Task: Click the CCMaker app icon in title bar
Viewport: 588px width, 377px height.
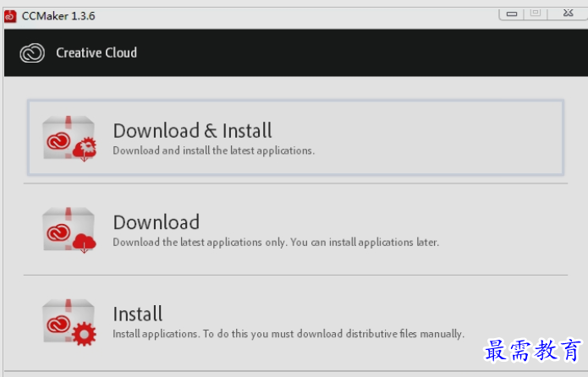Action: pyautogui.click(x=10, y=16)
